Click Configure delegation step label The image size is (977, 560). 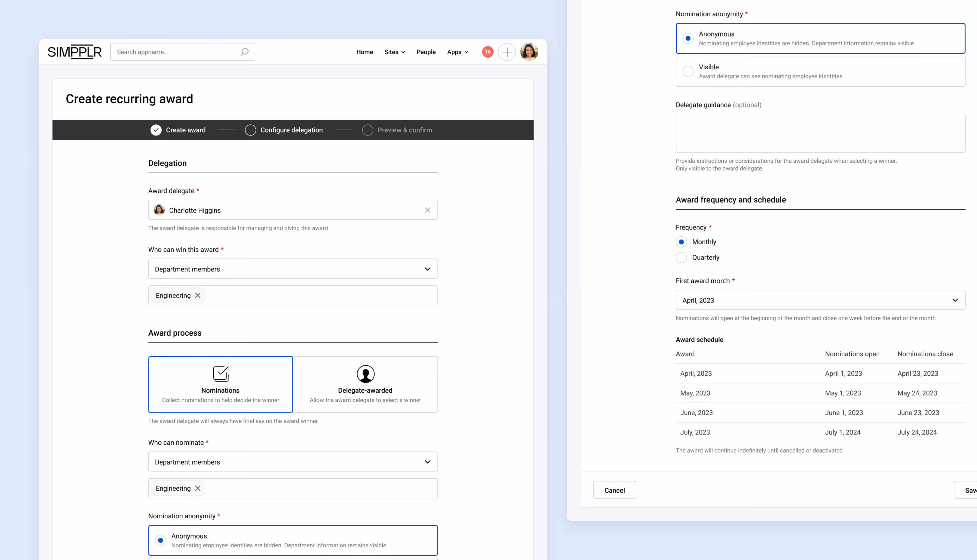click(291, 130)
